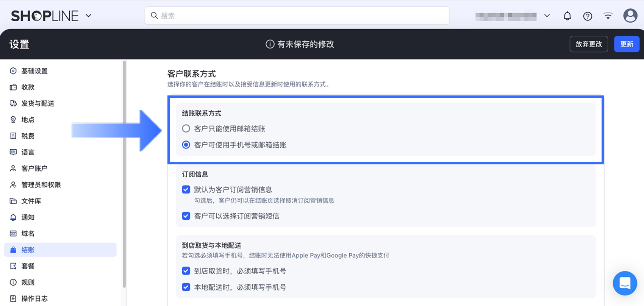
Task: Click 放弃更改 to discard changes
Action: (x=589, y=44)
